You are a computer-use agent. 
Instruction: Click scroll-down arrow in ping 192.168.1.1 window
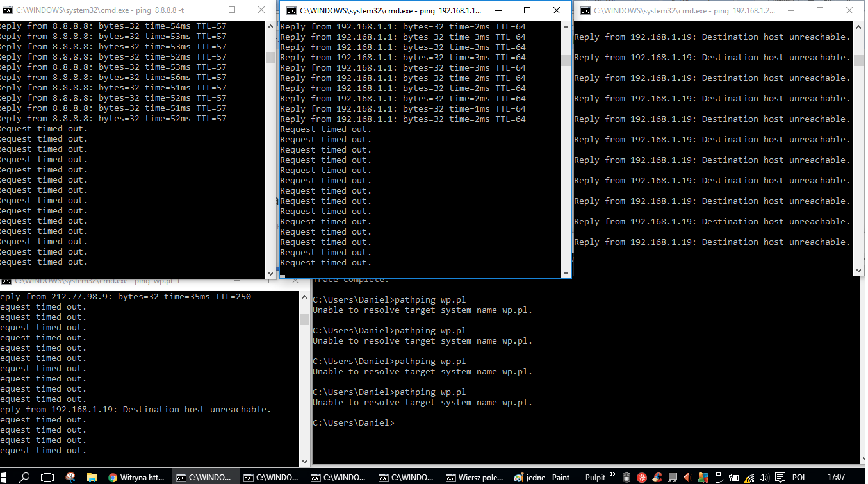pos(565,272)
